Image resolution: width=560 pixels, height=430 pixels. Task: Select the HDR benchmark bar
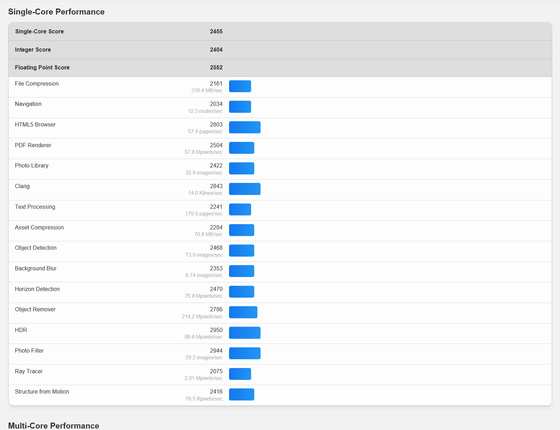pyautogui.click(x=245, y=333)
